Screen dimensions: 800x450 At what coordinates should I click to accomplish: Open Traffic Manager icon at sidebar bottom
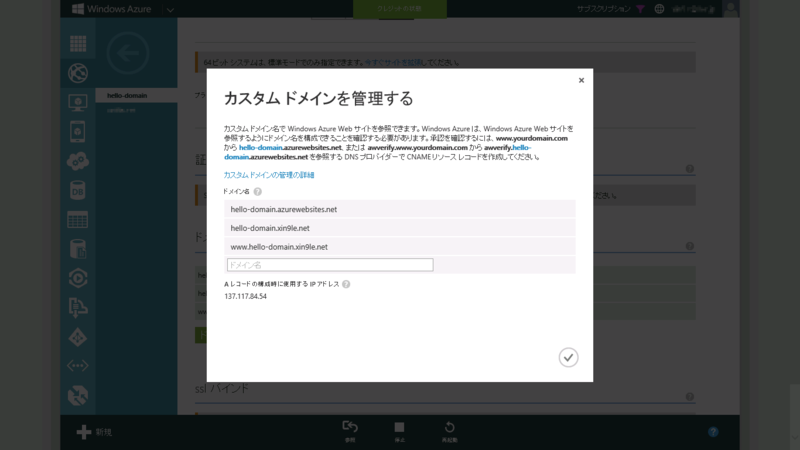[78, 395]
